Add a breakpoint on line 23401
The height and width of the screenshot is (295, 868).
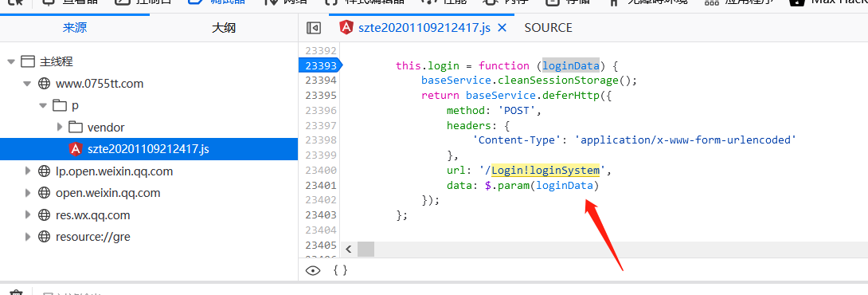click(x=320, y=185)
